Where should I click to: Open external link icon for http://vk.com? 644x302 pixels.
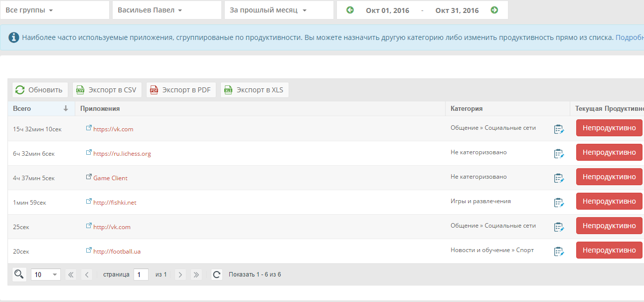pos(89,226)
